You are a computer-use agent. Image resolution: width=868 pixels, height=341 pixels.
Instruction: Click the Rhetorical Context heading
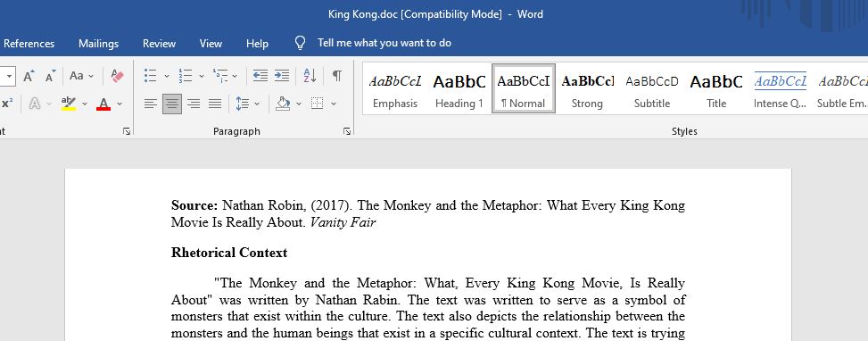click(229, 253)
